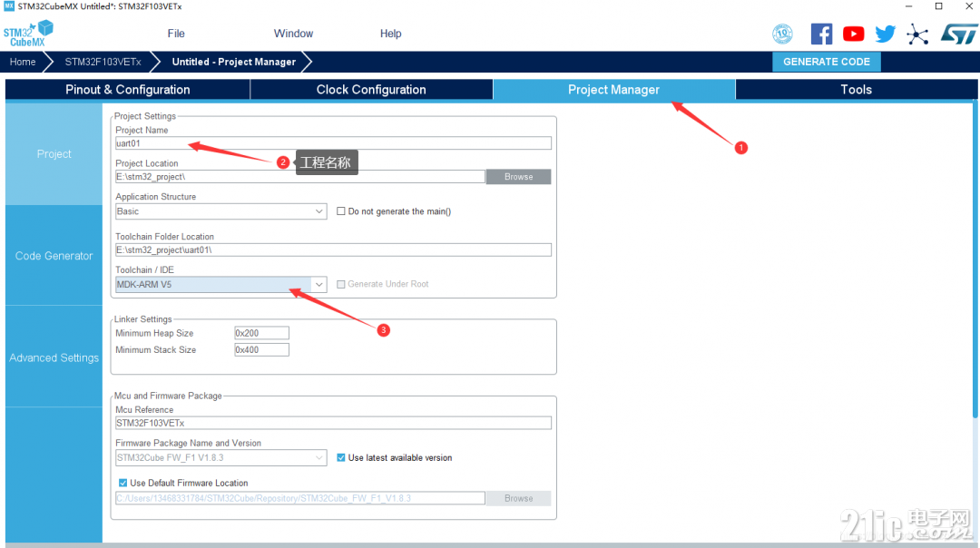Uncheck 'Use latest available version'

(340, 457)
